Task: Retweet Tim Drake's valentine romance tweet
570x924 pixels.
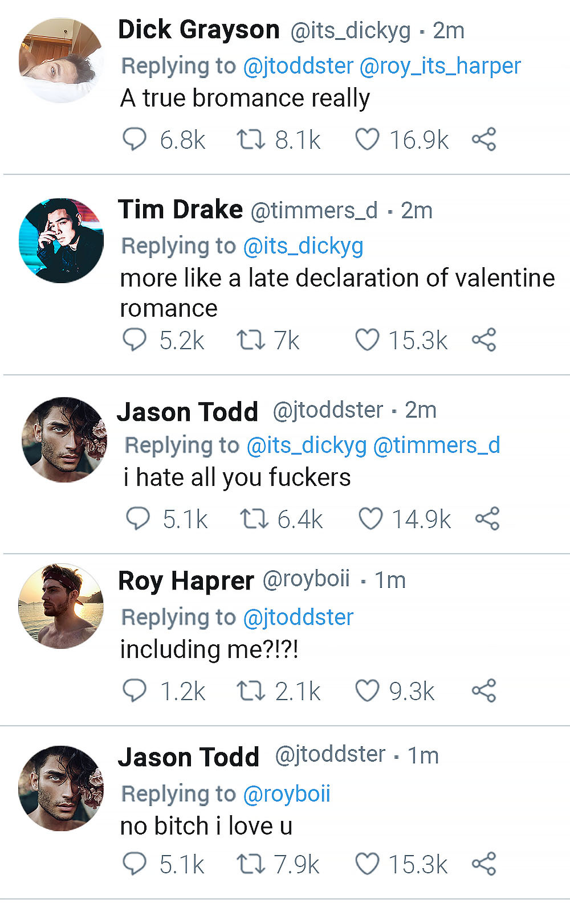Action: pos(251,340)
